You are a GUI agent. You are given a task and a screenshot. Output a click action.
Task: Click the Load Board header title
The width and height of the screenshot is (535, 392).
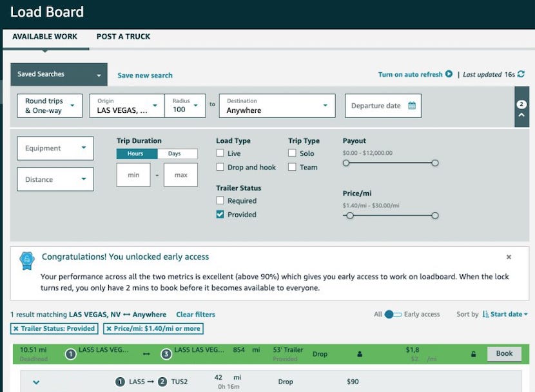point(47,12)
